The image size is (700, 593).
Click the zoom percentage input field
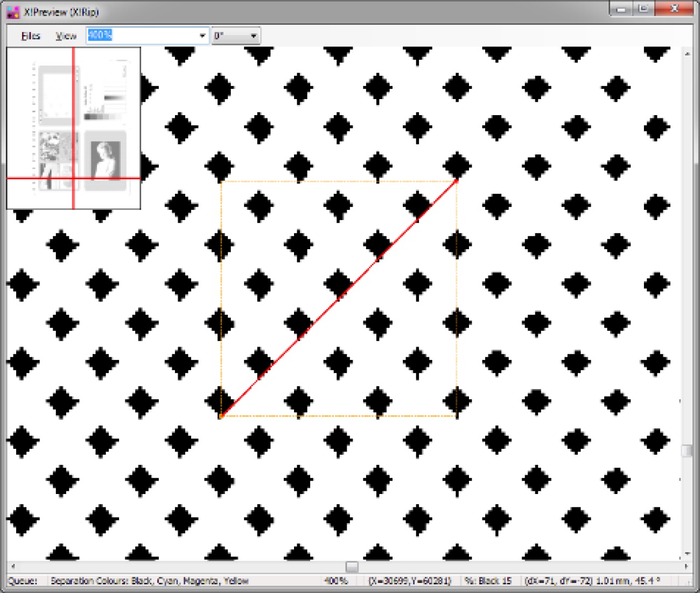coord(143,36)
